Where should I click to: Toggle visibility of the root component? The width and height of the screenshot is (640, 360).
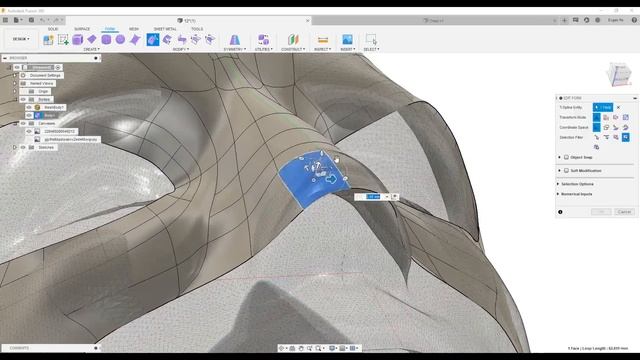[x=17, y=67]
